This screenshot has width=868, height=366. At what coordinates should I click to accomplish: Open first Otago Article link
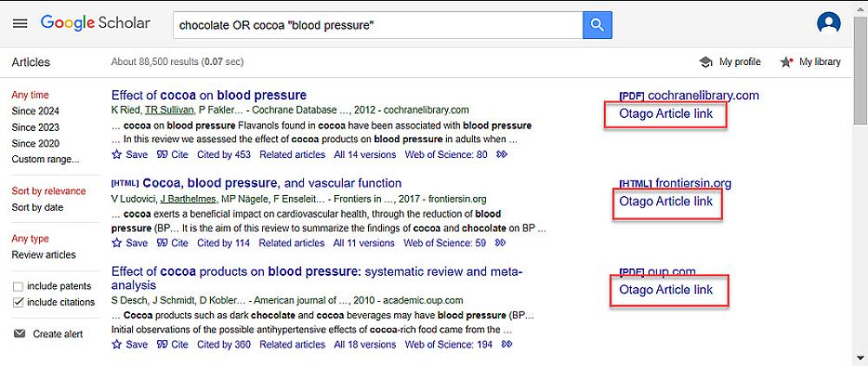point(666,114)
